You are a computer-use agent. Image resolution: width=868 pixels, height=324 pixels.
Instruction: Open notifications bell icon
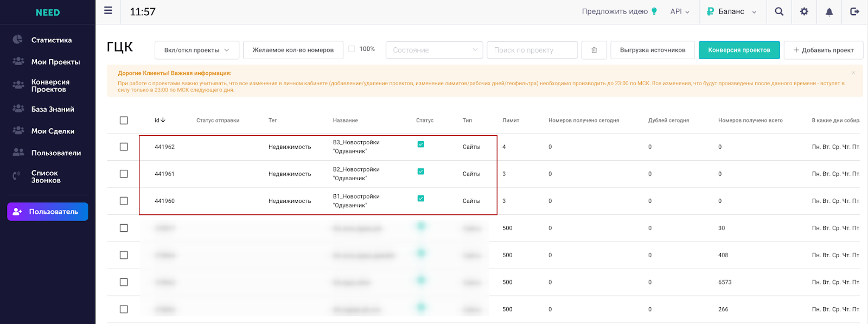[829, 12]
